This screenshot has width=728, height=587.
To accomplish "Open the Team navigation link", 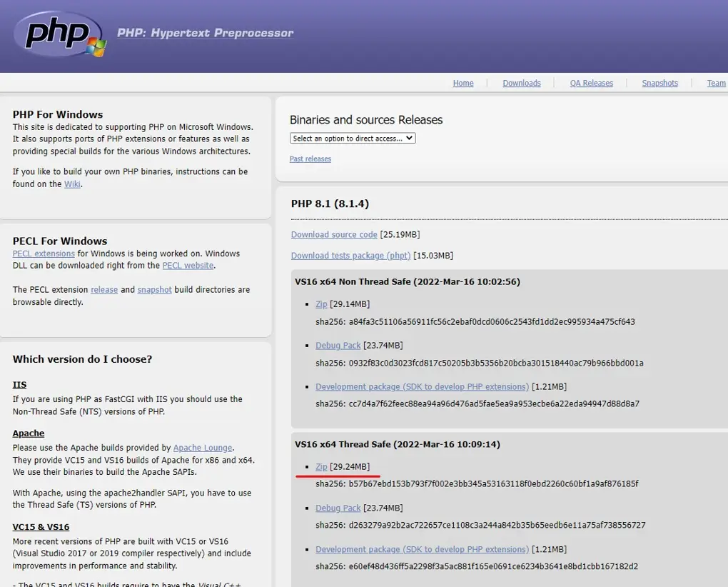I will click(716, 83).
